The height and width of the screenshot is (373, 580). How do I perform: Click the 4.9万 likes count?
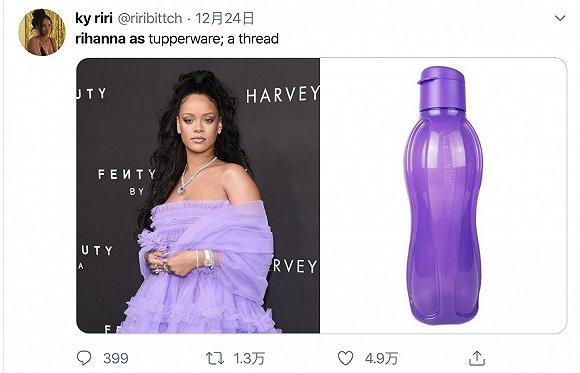tap(381, 358)
